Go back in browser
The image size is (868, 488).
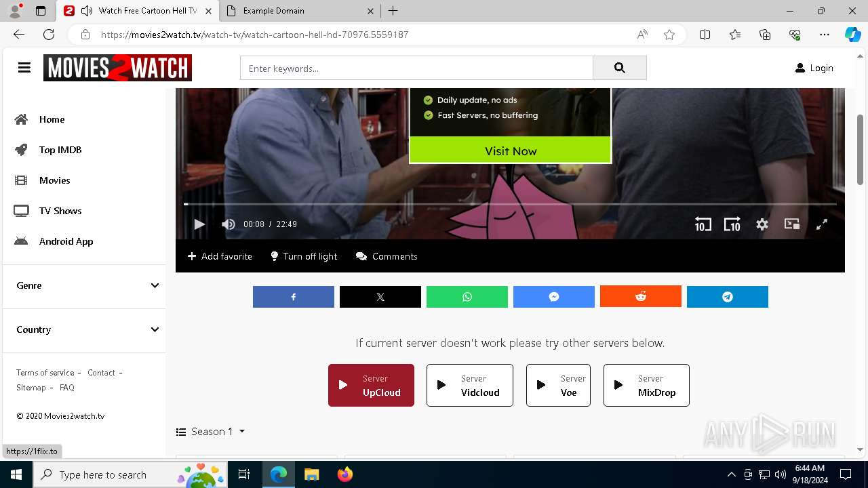19,35
